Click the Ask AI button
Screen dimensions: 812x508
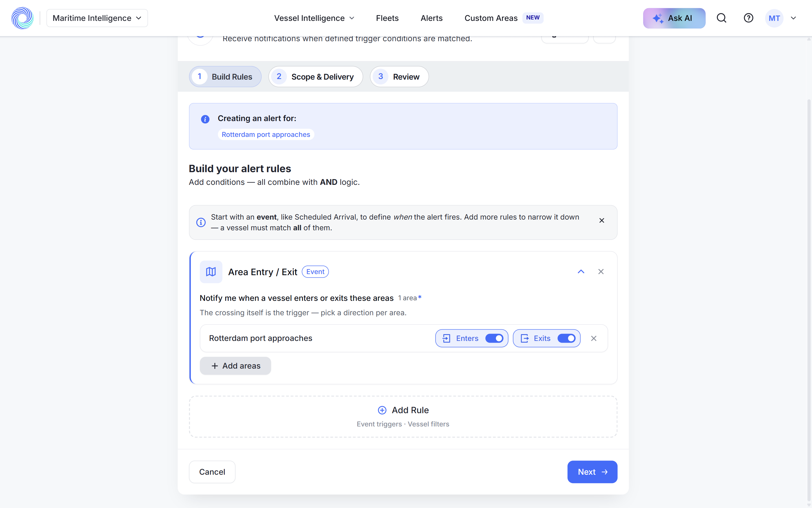(x=674, y=18)
